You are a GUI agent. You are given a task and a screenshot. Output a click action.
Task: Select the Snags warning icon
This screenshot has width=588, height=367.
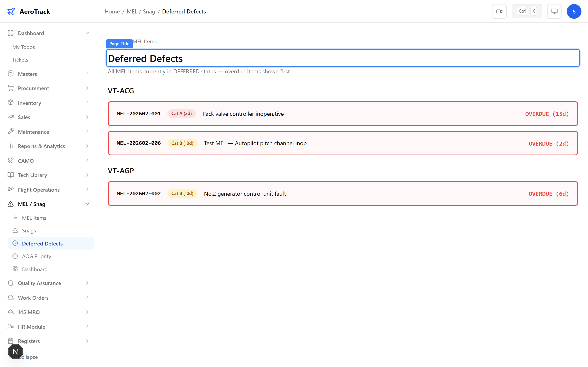click(15, 230)
